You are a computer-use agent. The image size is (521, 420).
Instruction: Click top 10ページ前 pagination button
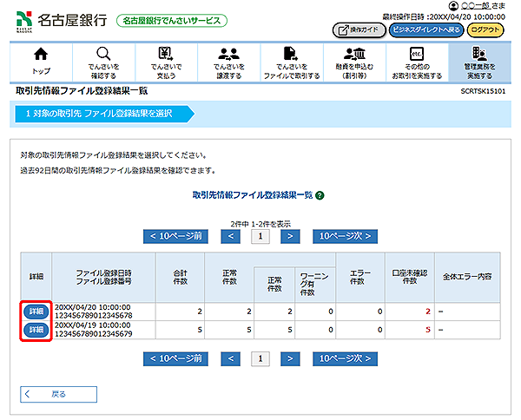click(176, 235)
